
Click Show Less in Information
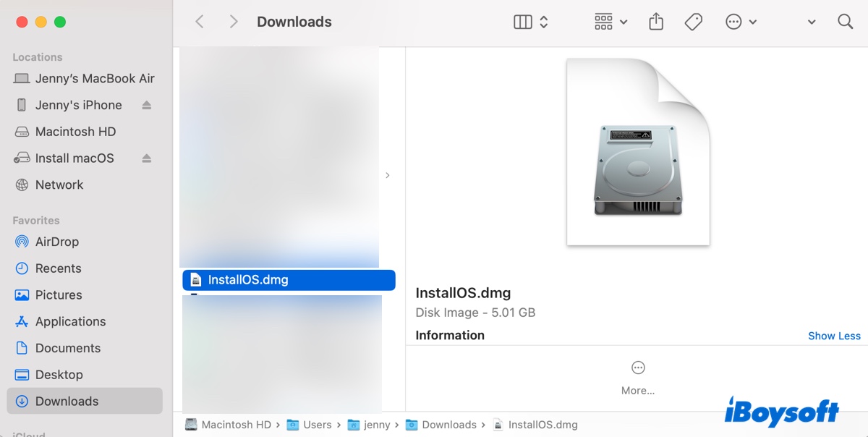pos(834,336)
